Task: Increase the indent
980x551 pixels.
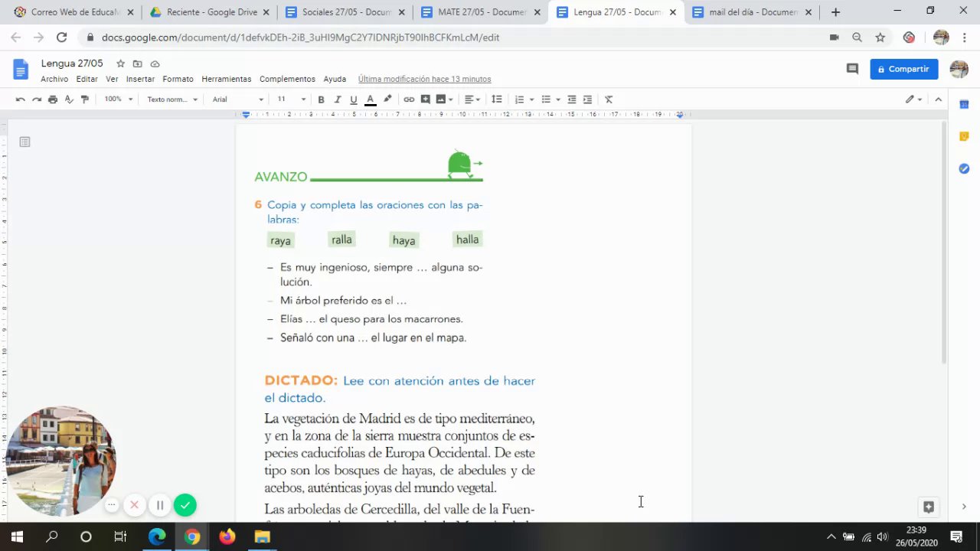Action: 588,99
